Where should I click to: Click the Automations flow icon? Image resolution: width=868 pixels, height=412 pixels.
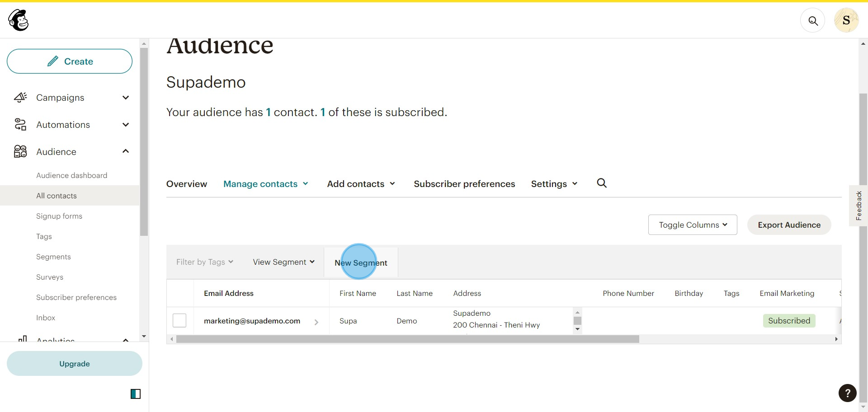coord(20,125)
